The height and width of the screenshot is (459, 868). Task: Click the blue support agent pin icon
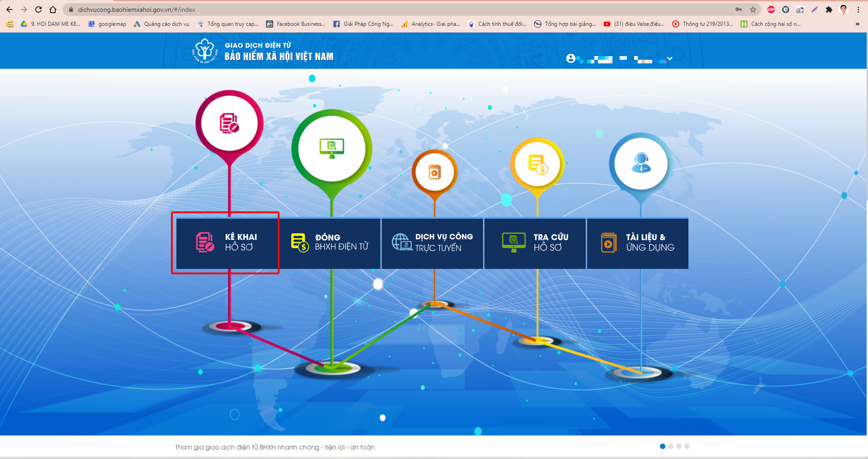[640, 163]
